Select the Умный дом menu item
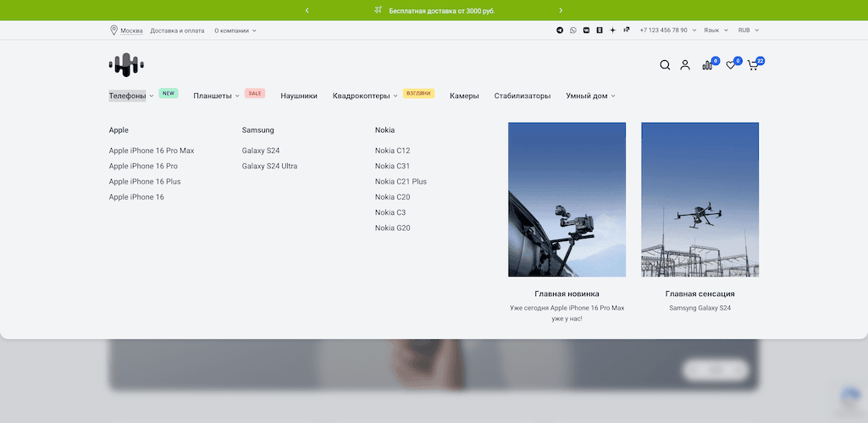Image resolution: width=868 pixels, height=423 pixels. pyautogui.click(x=587, y=96)
